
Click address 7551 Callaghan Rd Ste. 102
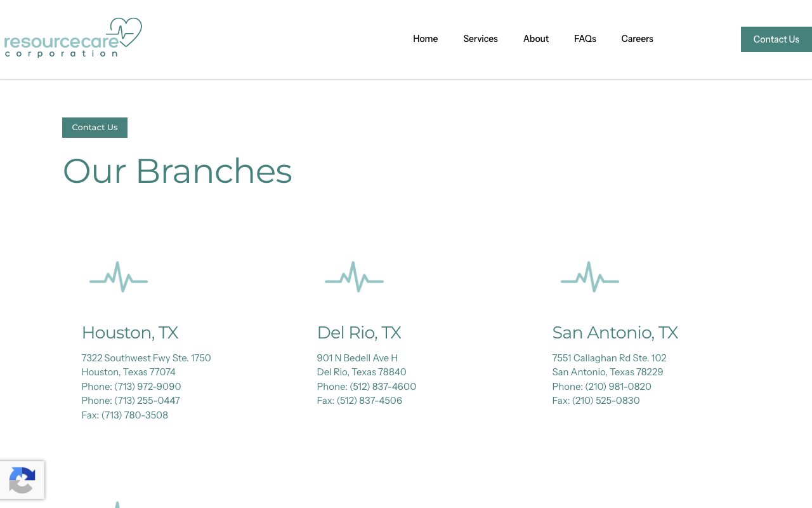tap(609, 358)
